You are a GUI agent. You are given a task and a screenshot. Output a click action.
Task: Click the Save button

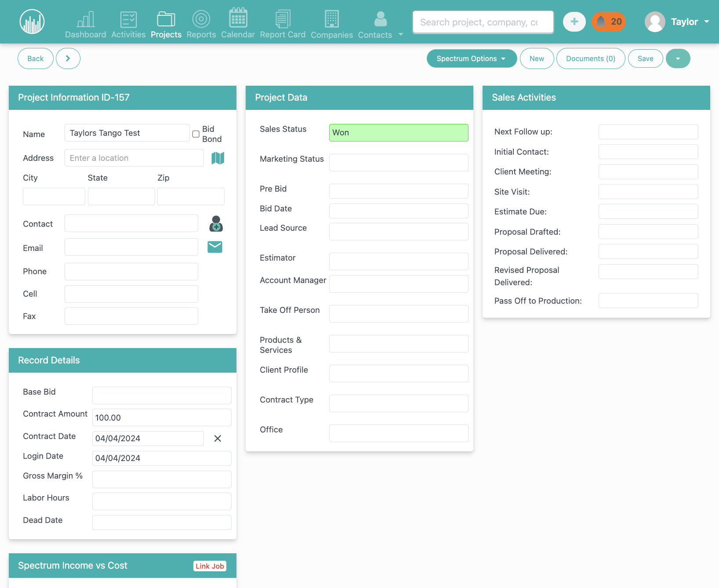(646, 58)
